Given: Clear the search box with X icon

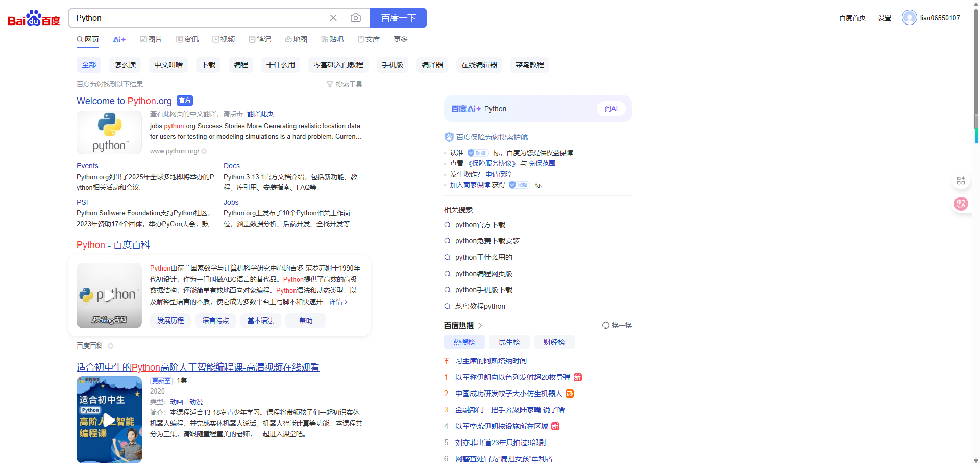Looking at the screenshot, I should pos(333,18).
